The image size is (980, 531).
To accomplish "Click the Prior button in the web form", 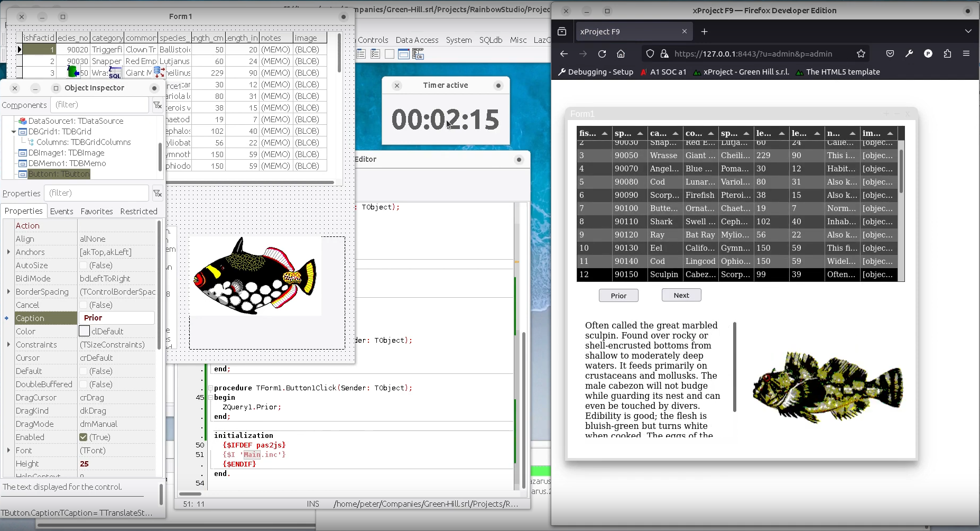I will (618, 296).
